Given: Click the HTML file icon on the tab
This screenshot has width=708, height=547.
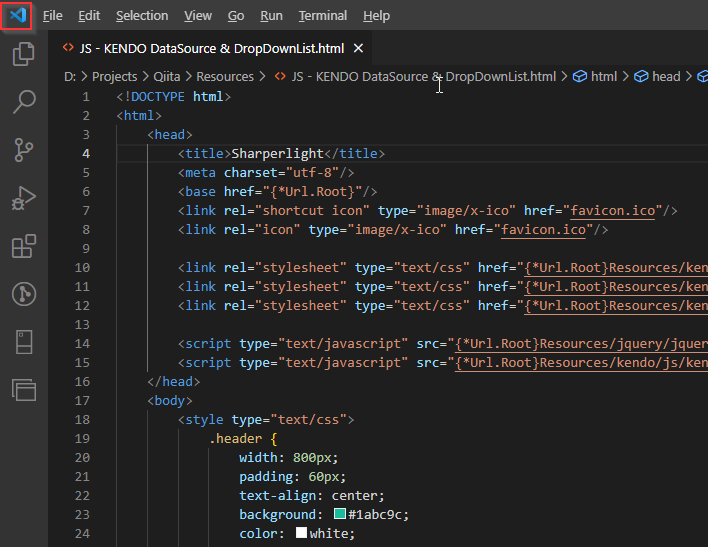Looking at the screenshot, I should [68, 47].
